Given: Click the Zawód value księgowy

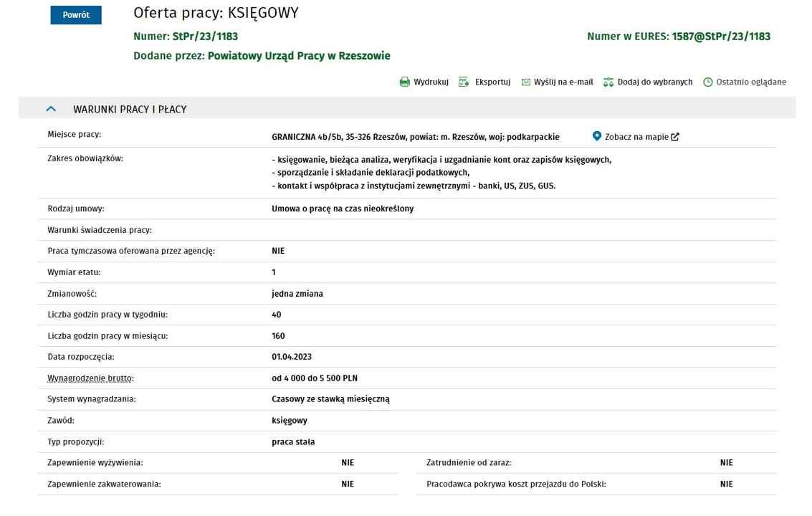Looking at the screenshot, I should pyautogui.click(x=290, y=420).
